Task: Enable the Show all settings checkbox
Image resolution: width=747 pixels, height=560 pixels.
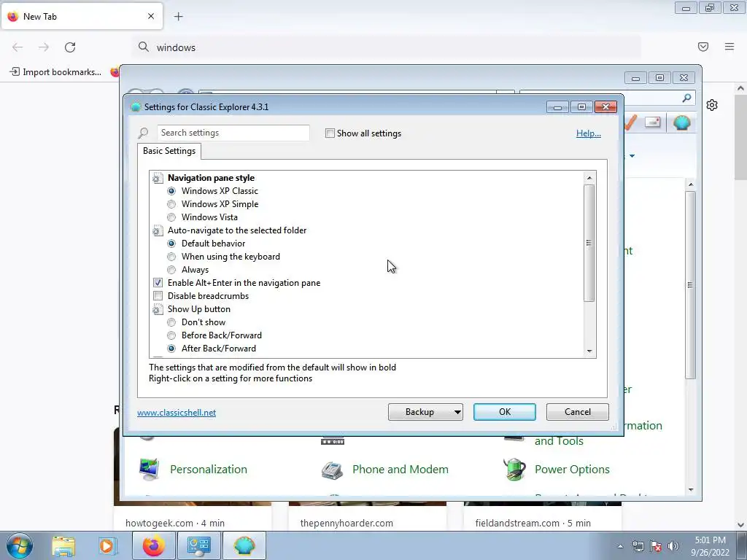Action: click(330, 133)
